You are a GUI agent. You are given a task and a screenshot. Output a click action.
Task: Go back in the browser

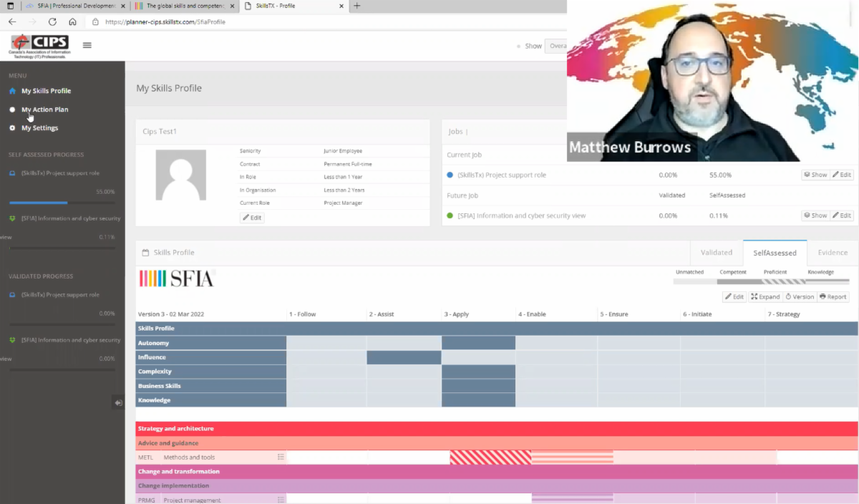[x=11, y=21]
